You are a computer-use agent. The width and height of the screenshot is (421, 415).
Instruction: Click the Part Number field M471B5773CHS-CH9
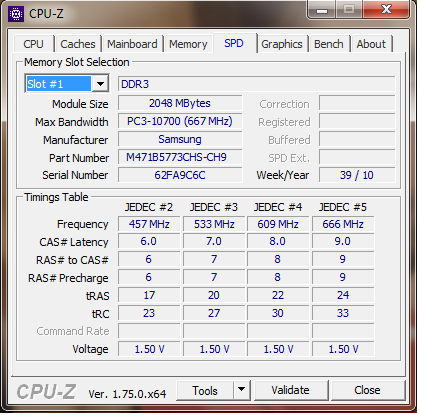click(180, 157)
